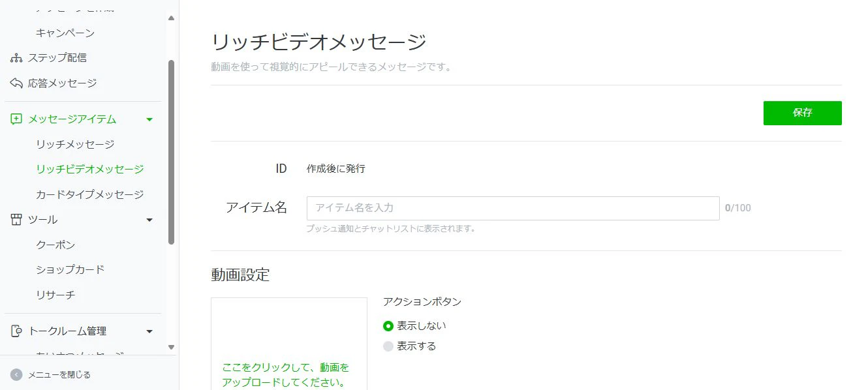Collapse the ツール section arrow
The image size is (868, 390).
(149, 220)
